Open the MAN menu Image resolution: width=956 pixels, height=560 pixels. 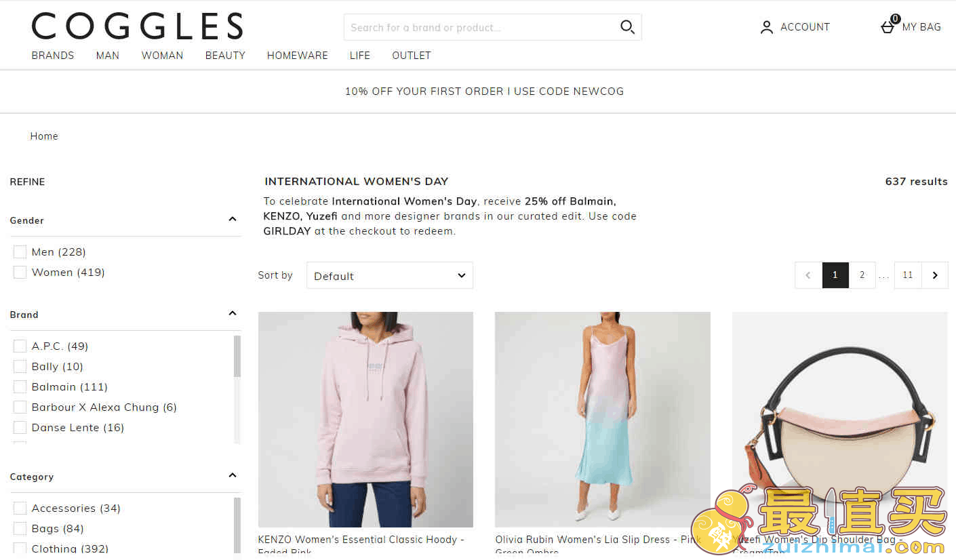(x=108, y=56)
